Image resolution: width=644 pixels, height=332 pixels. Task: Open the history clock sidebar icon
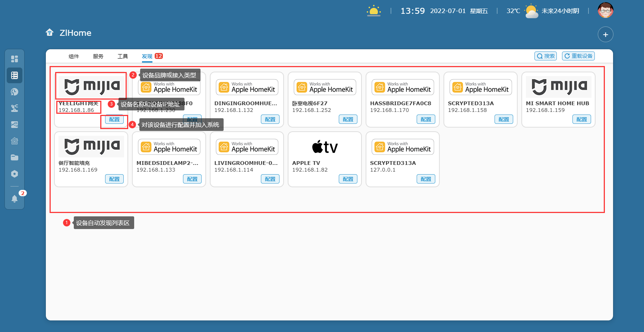(15, 92)
